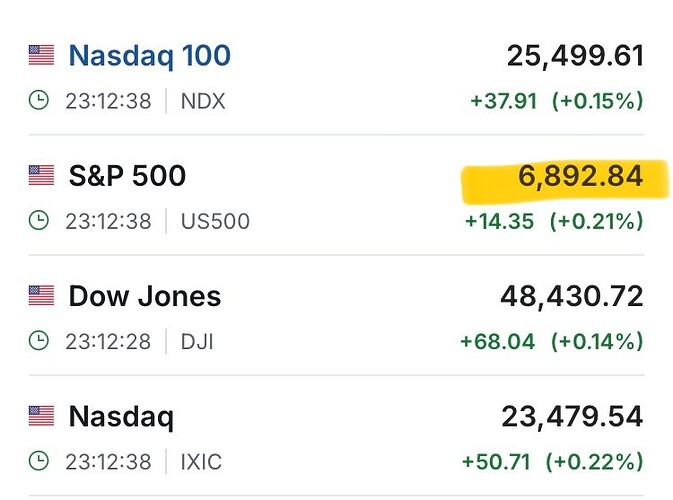This screenshot has height=500, width=673.
Task: Select the DJI ticker symbol
Action: [x=197, y=341]
